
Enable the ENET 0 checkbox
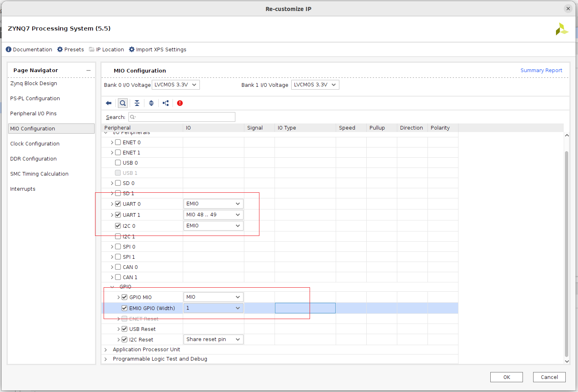118,142
